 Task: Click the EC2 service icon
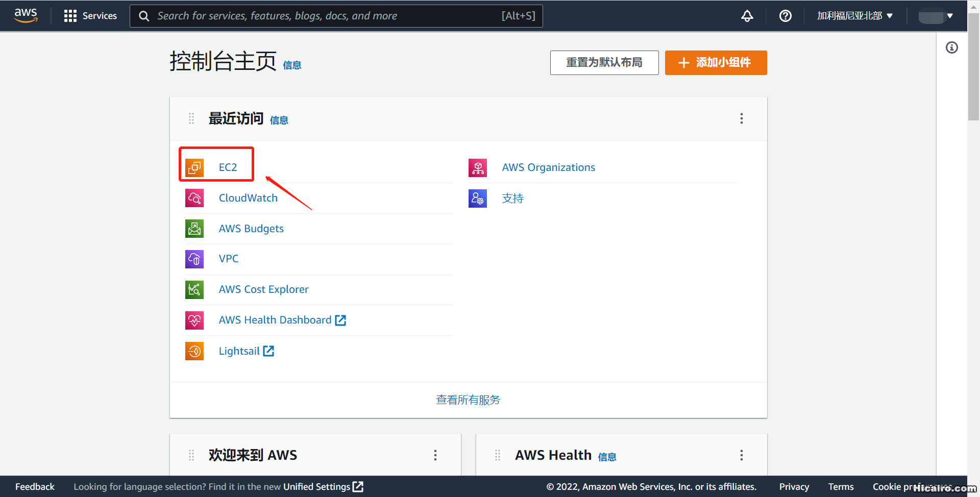coord(194,167)
